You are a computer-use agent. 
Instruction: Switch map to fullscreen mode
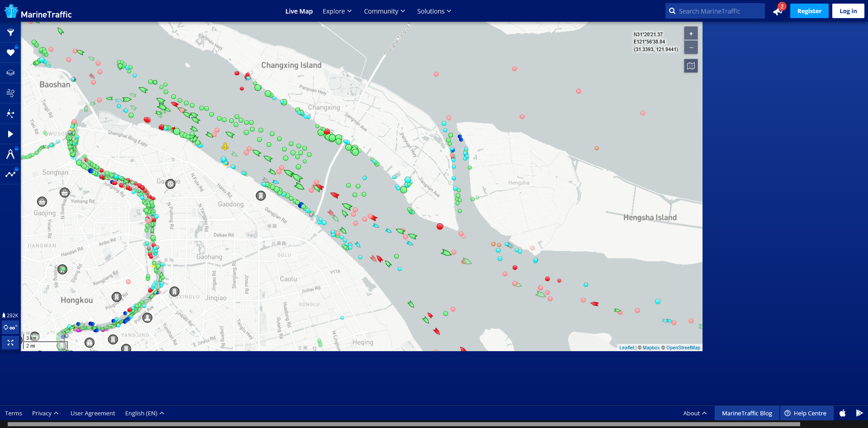[10, 343]
